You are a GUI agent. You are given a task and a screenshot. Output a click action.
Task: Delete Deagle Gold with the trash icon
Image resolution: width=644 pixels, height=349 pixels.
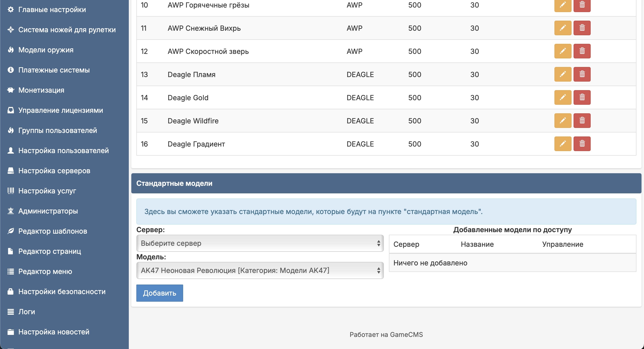[582, 97]
